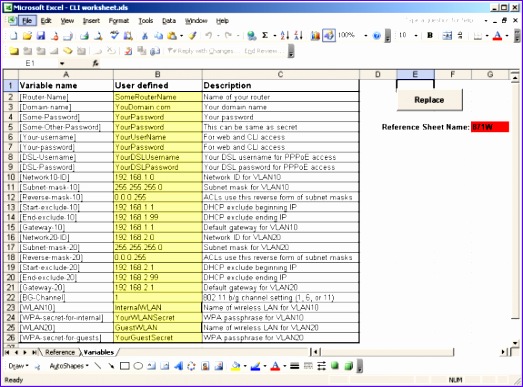Screen dimensions: 523x387
Task: Open the Paste options dropdown arrow
Action: tap(181, 35)
